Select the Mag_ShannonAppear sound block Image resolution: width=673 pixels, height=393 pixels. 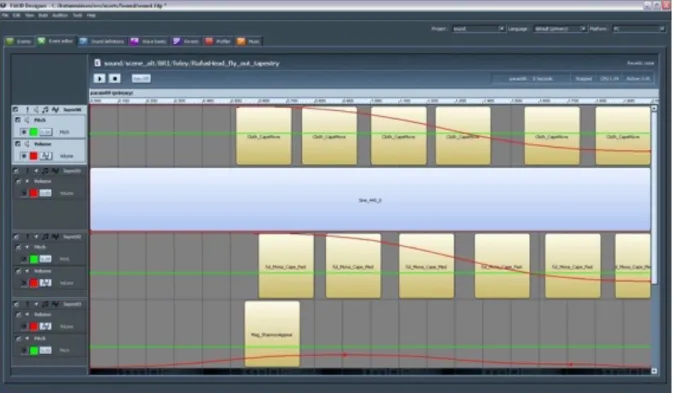pos(272,334)
